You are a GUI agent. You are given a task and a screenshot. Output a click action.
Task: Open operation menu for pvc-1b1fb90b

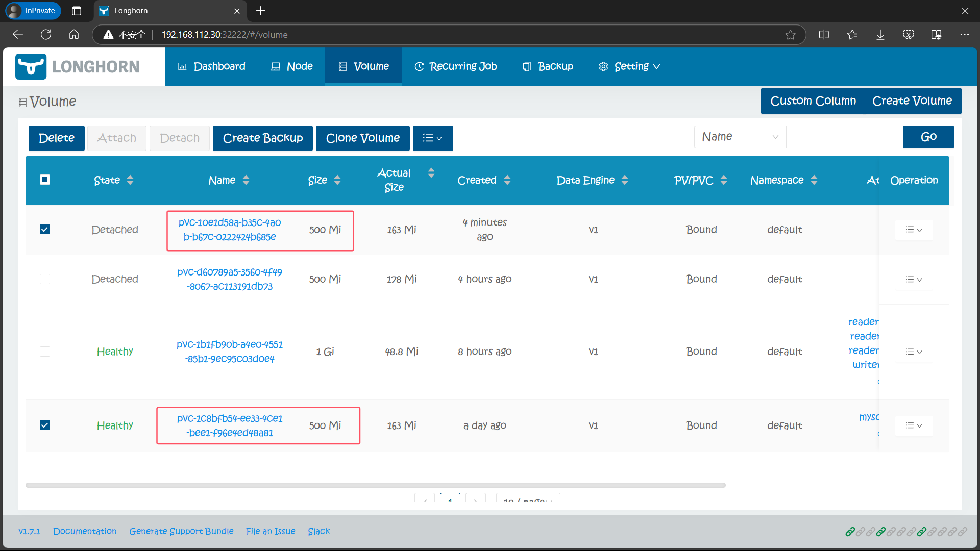pos(914,352)
